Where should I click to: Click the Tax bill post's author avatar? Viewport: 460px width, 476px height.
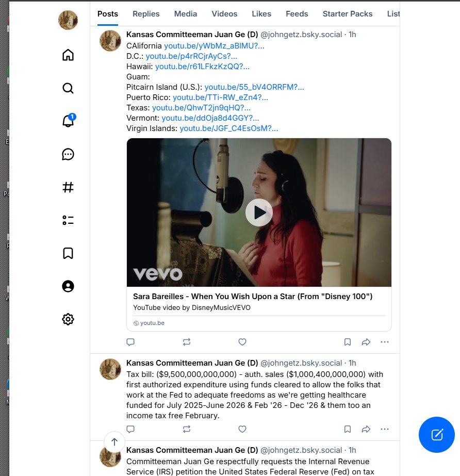(x=110, y=369)
